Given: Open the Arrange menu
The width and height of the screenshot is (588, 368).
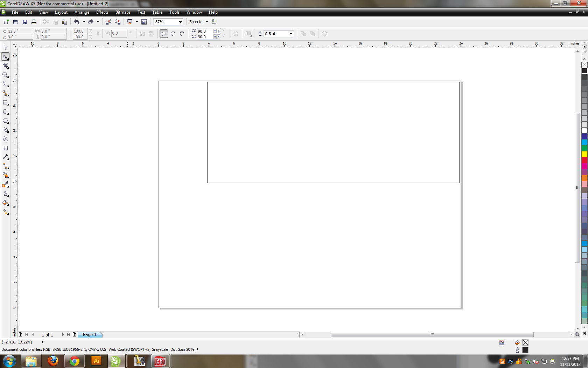Looking at the screenshot, I should point(82,12).
